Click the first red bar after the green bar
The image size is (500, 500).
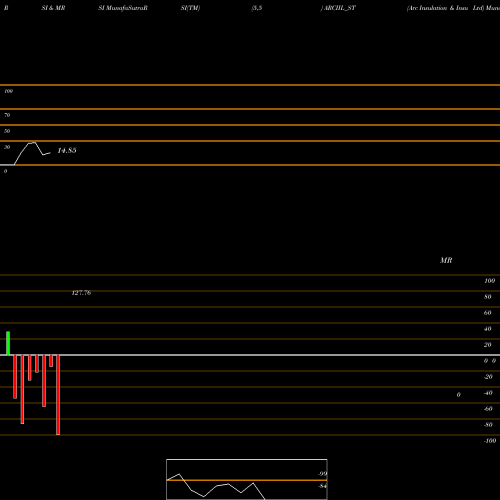[x=15, y=377]
